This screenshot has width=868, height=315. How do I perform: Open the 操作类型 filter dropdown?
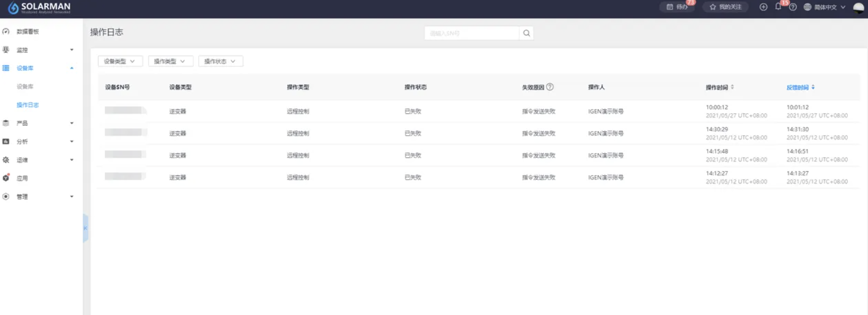coord(170,61)
